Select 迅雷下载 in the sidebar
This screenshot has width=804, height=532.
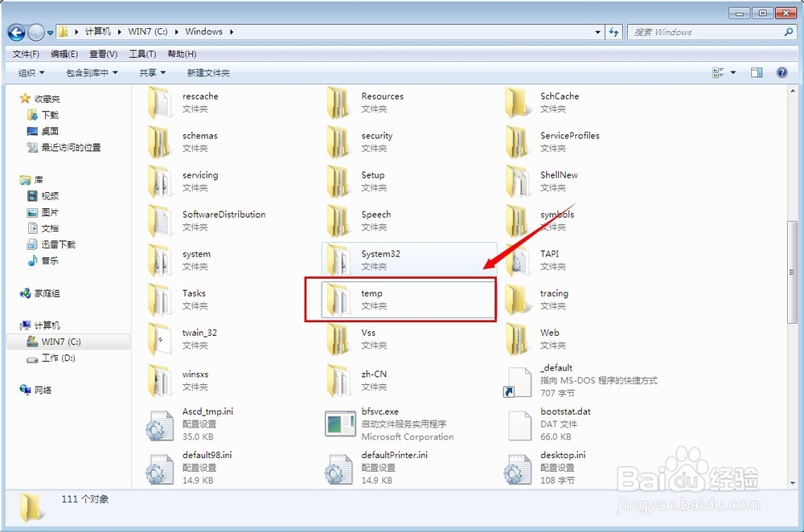[x=56, y=246]
